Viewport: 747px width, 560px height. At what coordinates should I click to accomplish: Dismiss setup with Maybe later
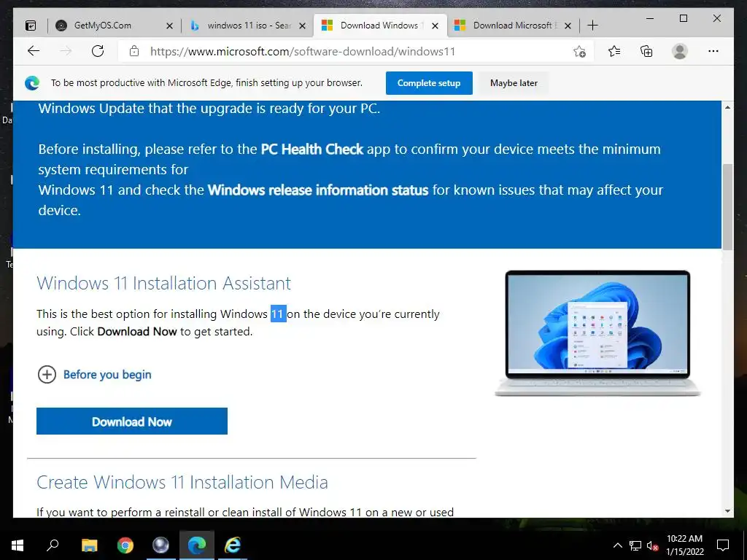514,83
